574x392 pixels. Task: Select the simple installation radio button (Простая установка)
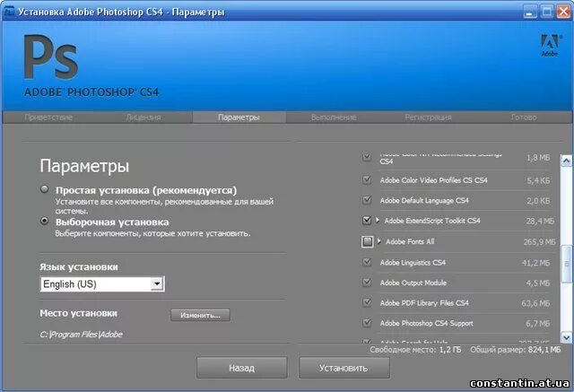tap(45, 189)
